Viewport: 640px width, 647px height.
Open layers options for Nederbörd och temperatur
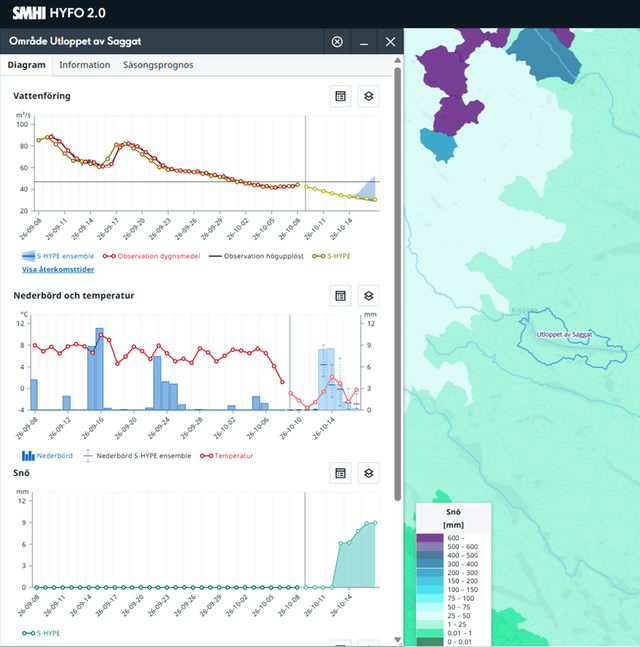[368, 296]
